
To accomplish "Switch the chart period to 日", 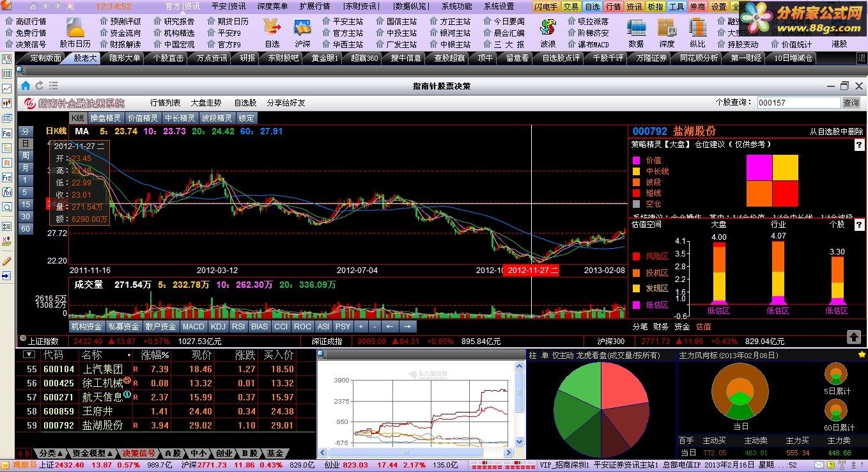I will click(26, 143).
